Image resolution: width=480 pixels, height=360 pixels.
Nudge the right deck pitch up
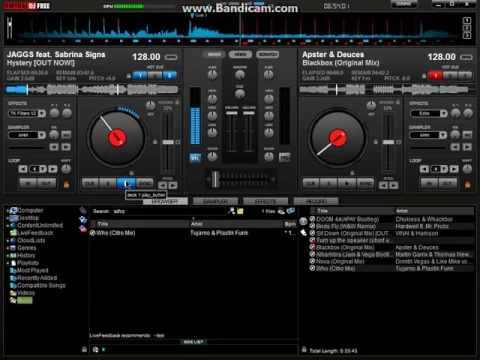(x=394, y=185)
